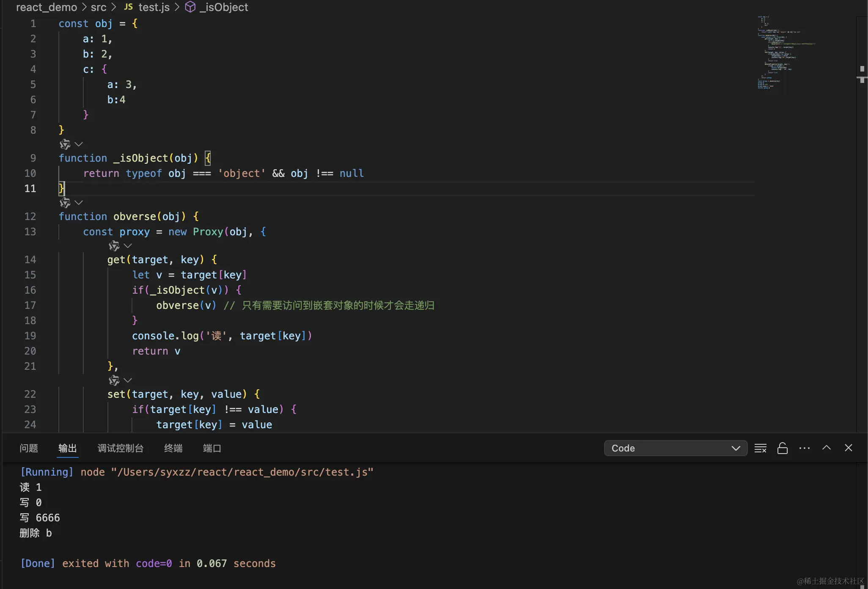
Task: Maximize the panel with the up chevron
Action: pos(826,448)
